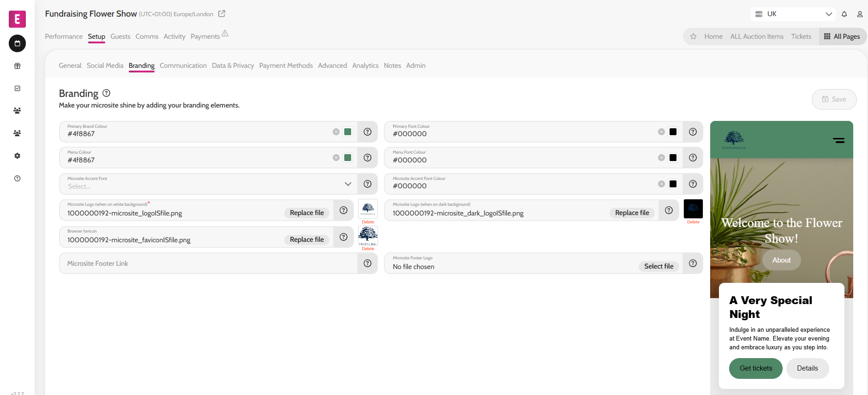
Task: Open help for Microsite Accent Font Colour
Action: pos(693,184)
